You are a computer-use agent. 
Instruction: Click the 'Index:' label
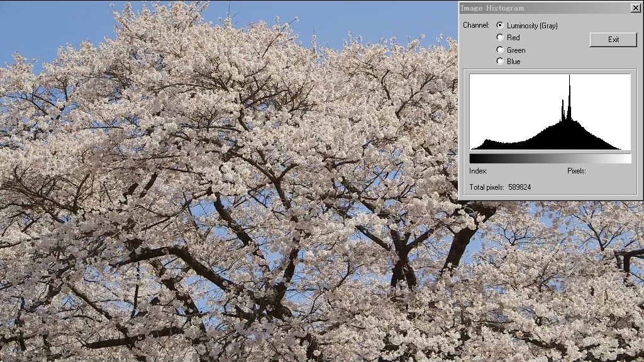478,171
